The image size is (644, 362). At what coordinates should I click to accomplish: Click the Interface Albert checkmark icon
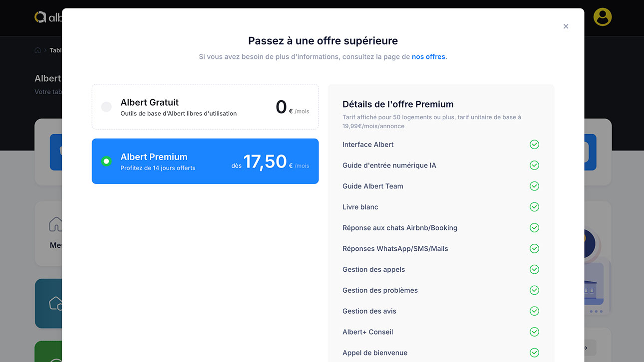click(x=534, y=145)
